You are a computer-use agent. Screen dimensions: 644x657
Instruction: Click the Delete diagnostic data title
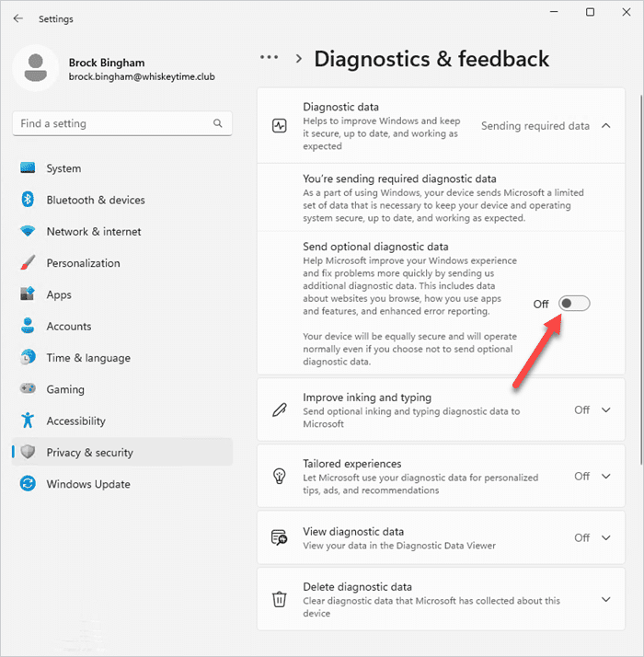coord(357,587)
